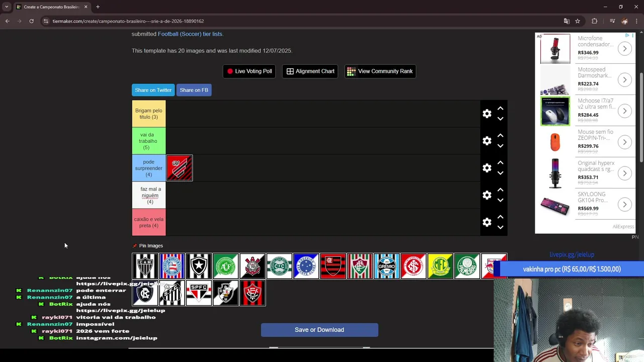The image size is (644, 362).
Task: Move faz mal a ninguém row down
Action: (500, 200)
